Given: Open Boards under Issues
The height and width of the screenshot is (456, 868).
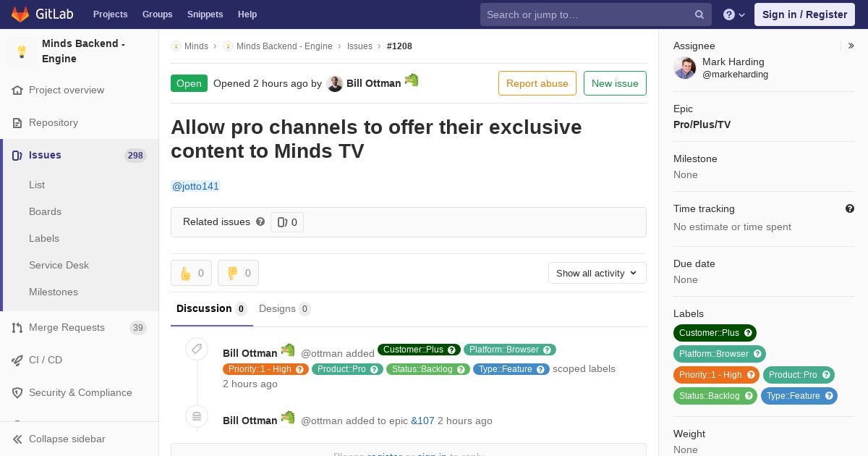Looking at the screenshot, I should [45, 211].
